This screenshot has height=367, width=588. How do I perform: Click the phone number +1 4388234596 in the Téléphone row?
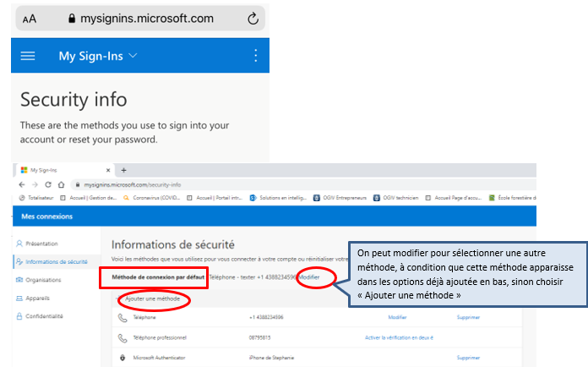pos(266,317)
